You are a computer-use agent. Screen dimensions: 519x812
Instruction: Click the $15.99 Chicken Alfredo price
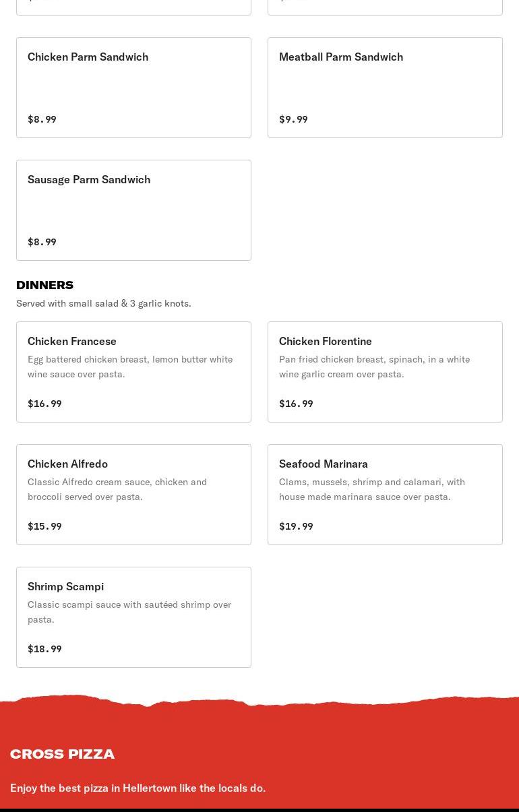[x=44, y=526]
